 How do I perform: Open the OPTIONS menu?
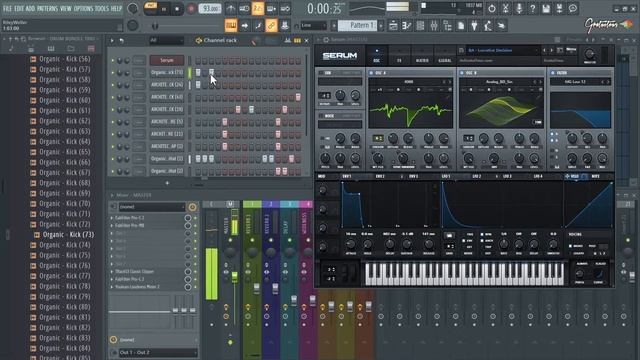[83, 8]
